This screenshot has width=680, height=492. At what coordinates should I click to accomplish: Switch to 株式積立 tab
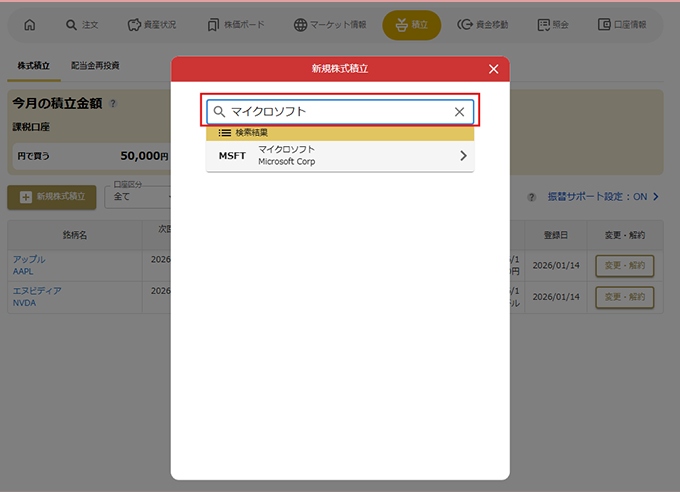[x=33, y=66]
